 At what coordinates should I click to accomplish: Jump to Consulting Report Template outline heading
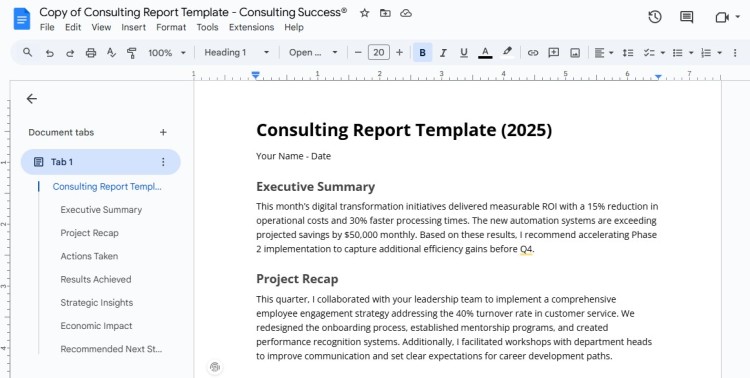click(107, 187)
